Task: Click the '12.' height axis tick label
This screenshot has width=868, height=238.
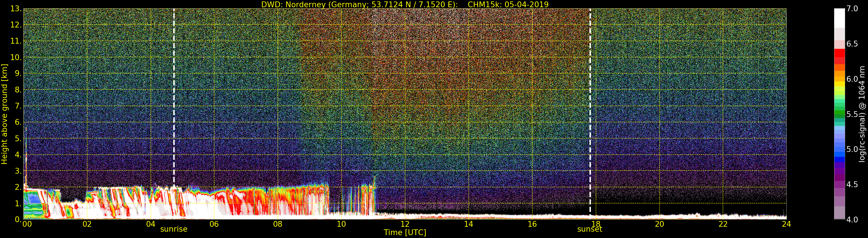Action: (16, 25)
